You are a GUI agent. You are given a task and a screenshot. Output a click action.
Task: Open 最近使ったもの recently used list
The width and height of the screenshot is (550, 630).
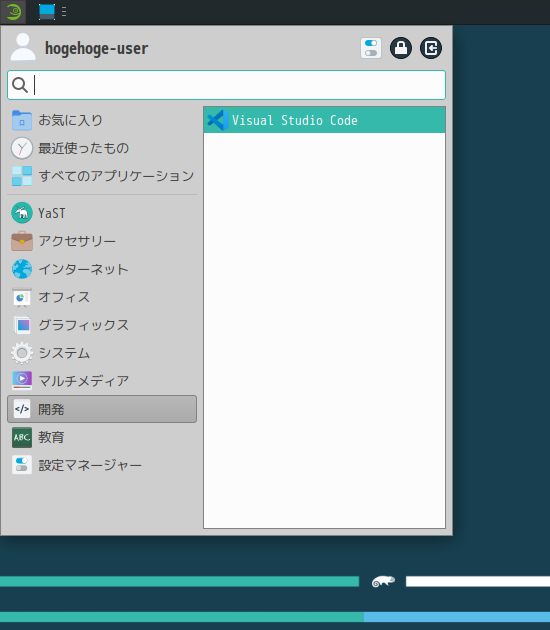(x=102, y=148)
